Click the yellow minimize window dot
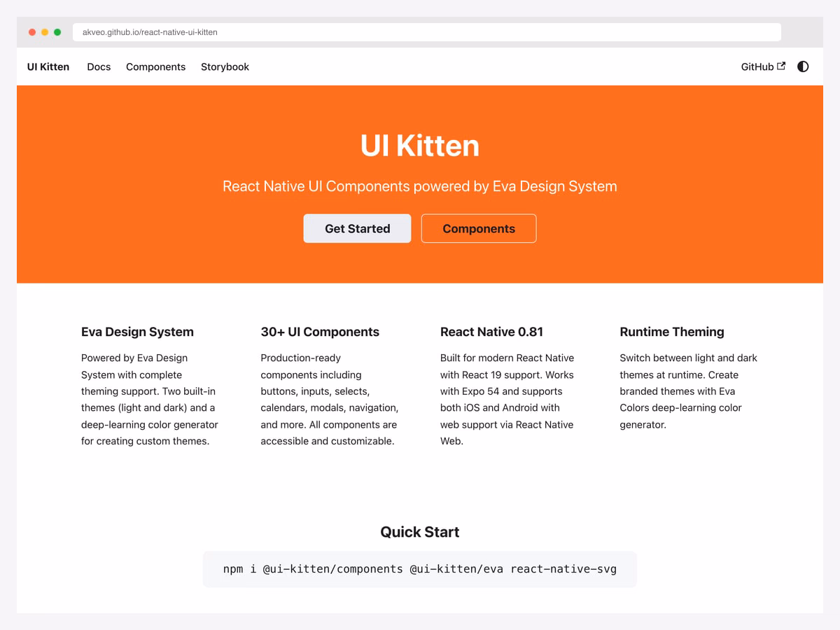Screen dimensions: 840x630 coord(45,32)
